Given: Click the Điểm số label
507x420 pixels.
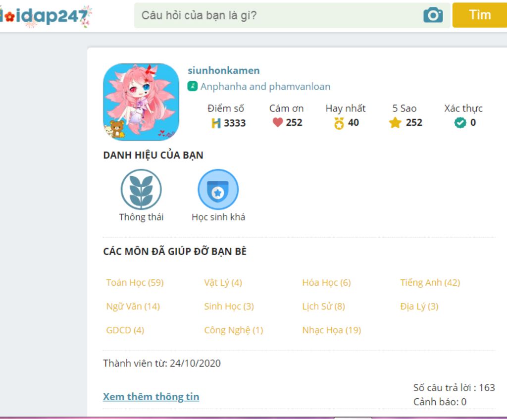Looking at the screenshot, I should tap(226, 108).
